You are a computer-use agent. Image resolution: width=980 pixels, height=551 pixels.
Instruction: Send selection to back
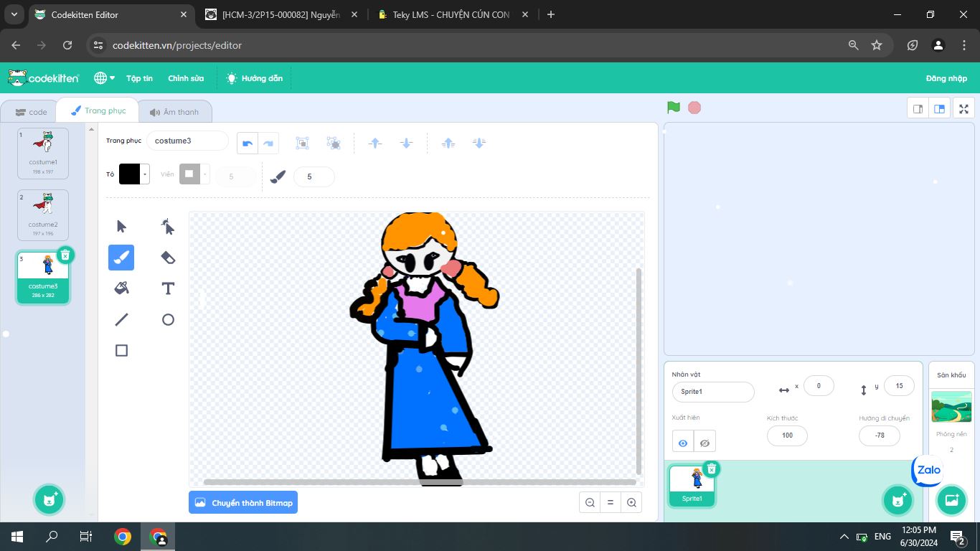pos(479,143)
